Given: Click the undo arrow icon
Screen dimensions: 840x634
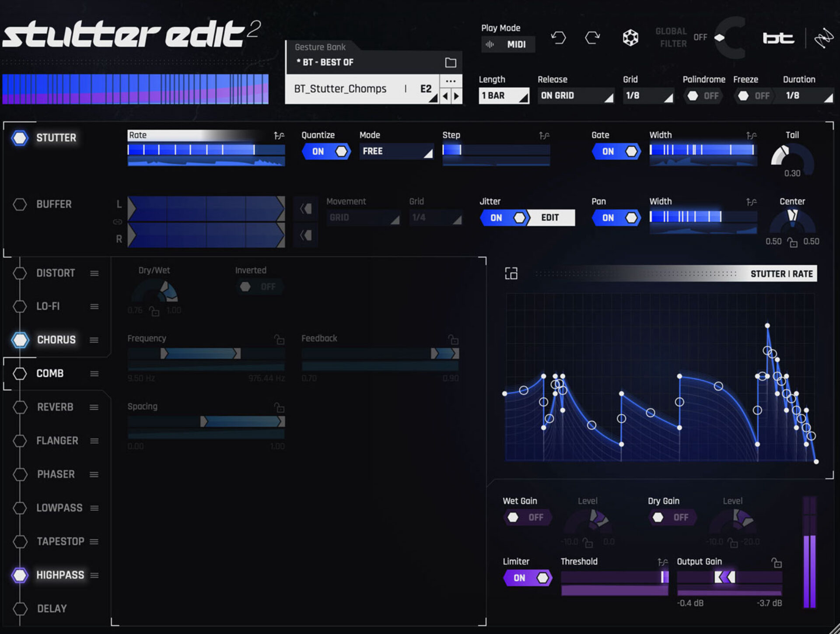Looking at the screenshot, I should coord(559,39).
